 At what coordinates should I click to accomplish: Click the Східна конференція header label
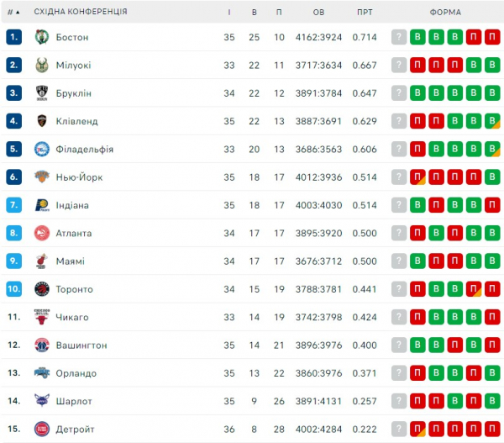click(81, 12)
